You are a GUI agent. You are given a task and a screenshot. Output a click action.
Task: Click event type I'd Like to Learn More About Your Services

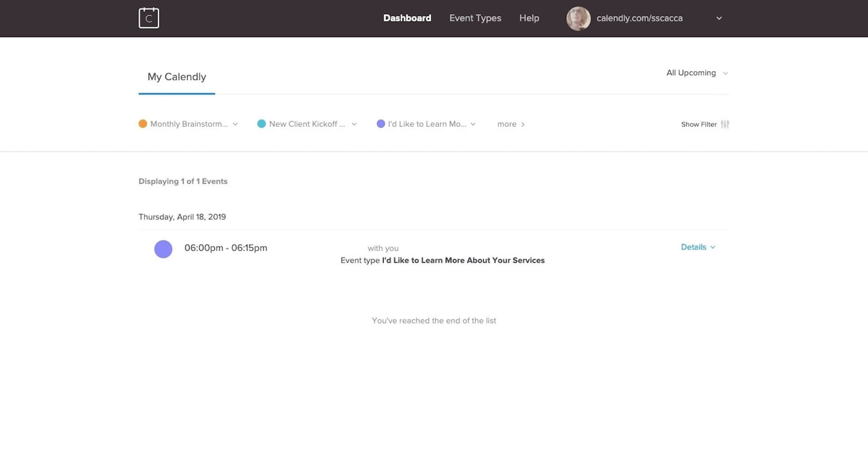tap(463, 260)
